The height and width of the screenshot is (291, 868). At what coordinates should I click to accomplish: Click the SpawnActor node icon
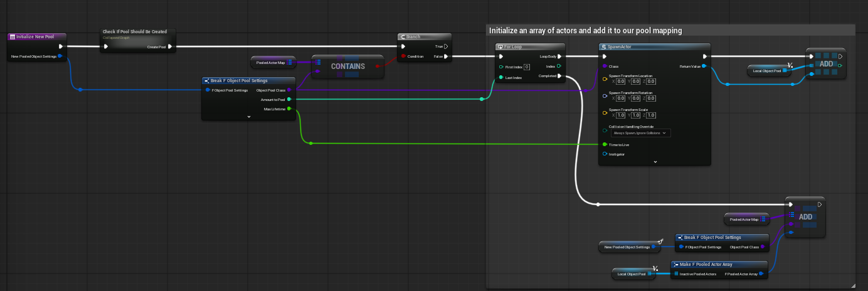(x=603, y=46)
